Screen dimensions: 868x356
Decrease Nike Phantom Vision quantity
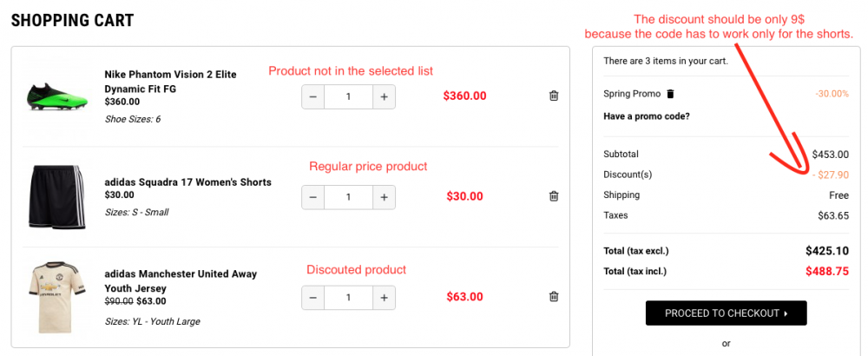pos(313,96)
